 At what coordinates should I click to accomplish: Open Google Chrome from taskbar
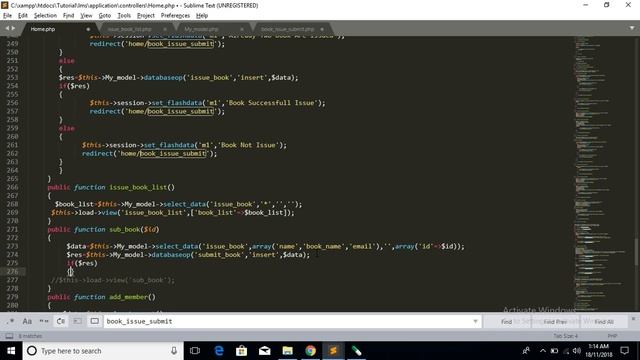pos(311,351)
